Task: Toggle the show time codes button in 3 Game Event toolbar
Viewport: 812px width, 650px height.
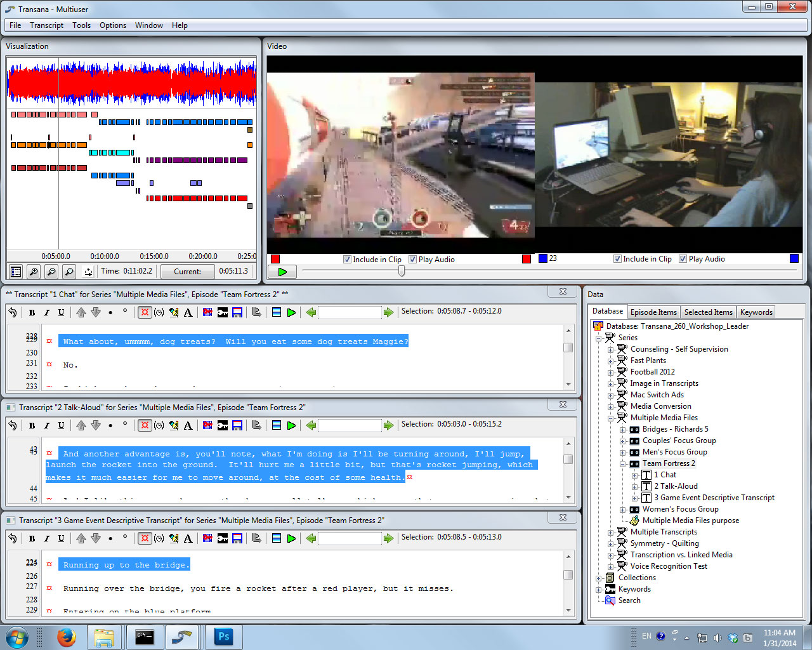Action: [x=145, y=538]
